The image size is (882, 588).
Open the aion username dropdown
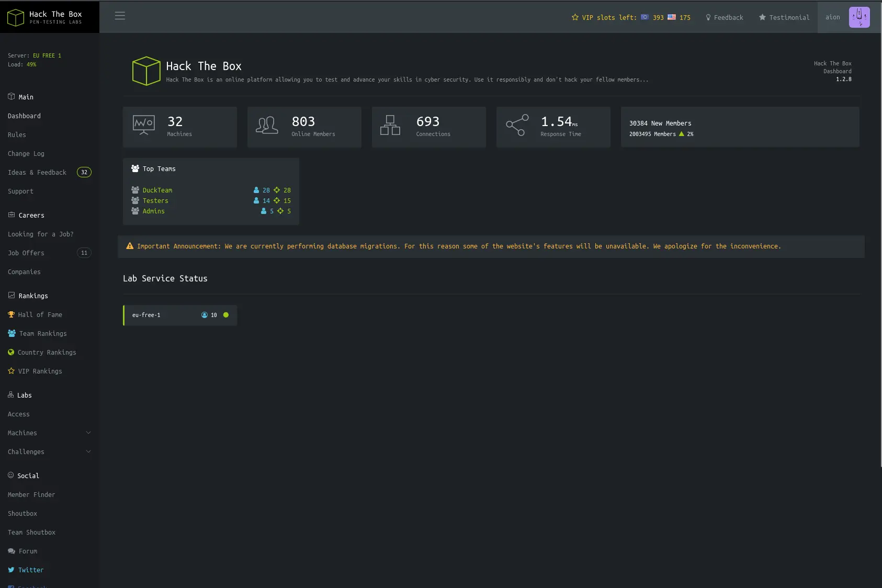click(833, 17)
